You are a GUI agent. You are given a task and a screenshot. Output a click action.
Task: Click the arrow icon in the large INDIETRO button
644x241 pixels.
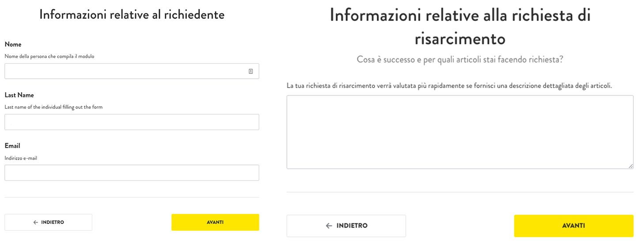329,226
